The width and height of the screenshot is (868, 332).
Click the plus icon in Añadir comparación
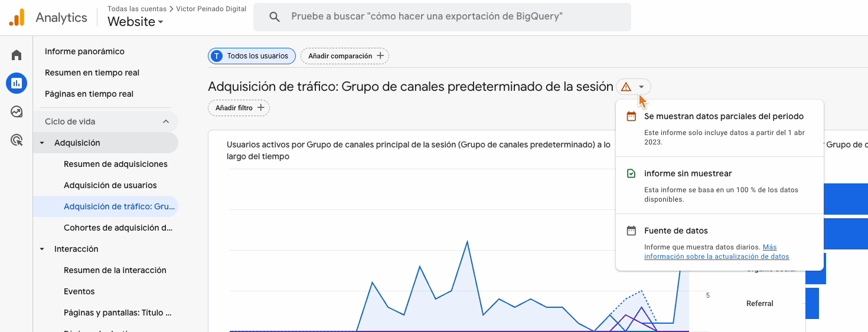point(380,56)
